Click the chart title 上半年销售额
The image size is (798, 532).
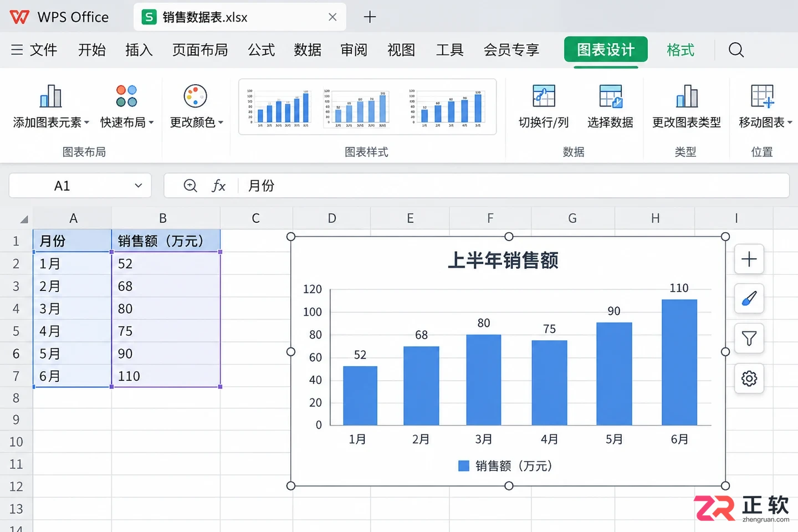(503, 260)
